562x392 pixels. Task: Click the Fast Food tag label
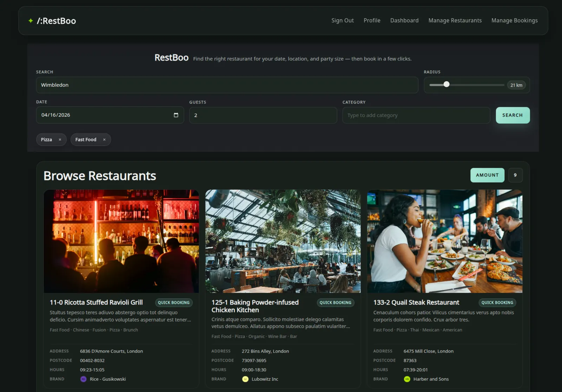pyautogui.click(x=86, y=139)
